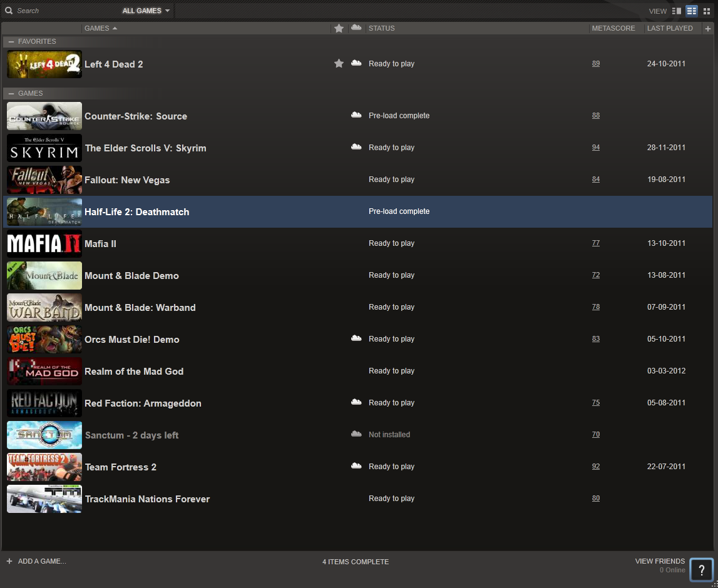The image size is (718, 588).
Task: Collapse the Games category
Action: [11, 93]
